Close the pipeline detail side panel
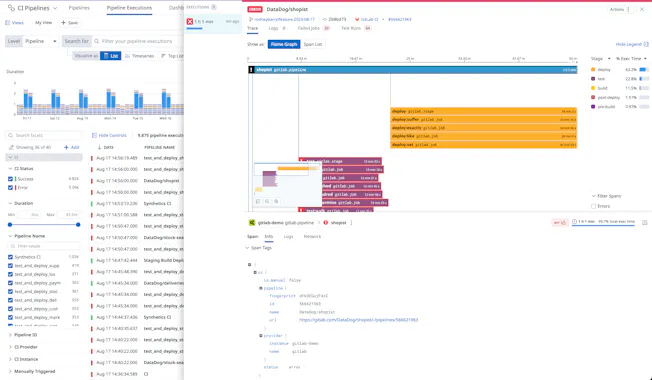Screen dimensions: 652x380 point(642,10)
